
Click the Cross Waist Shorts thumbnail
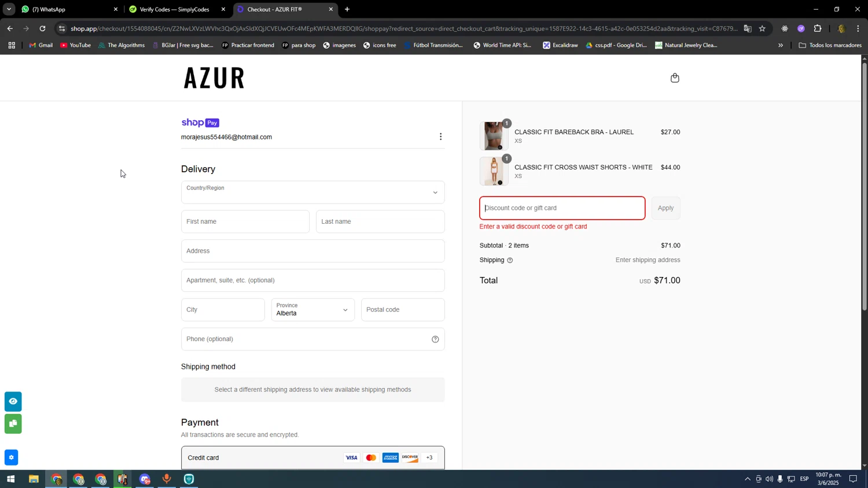[x=494, y=171]
